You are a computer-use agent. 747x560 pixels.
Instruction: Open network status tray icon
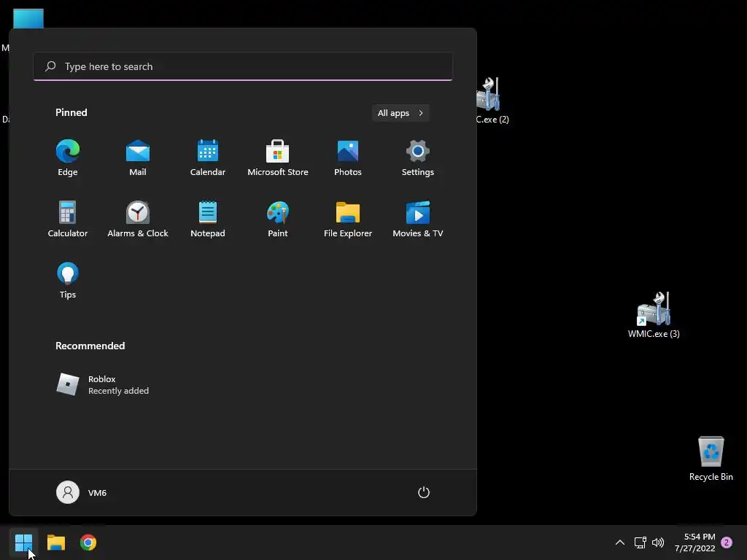(640, 542)
